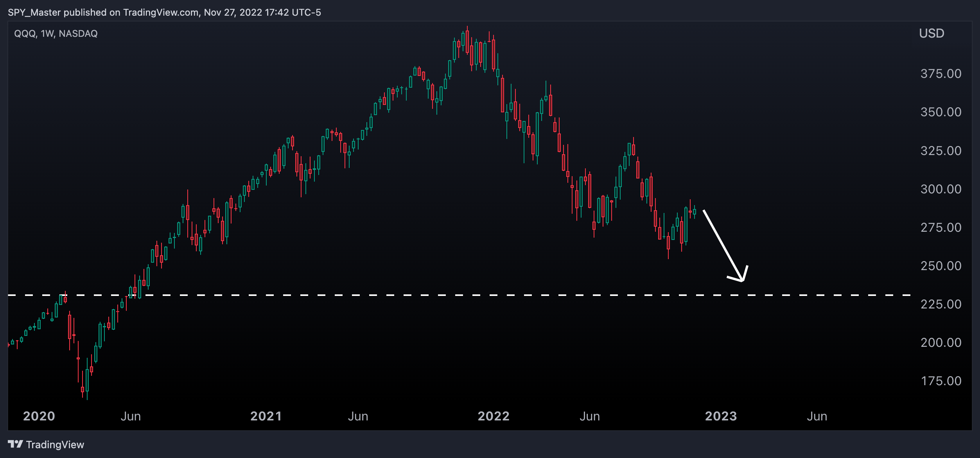Screen dimensions: 980x458
Task: Click the 2023 time axis label
Action: pyautogui.click(x=721, y=416)
